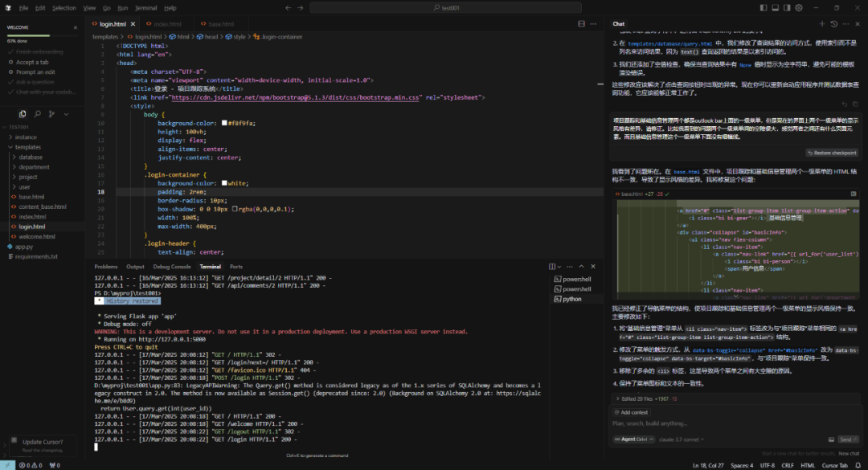Viewport: 868px width, 470px height.
Task: Navigate back with left arrow
Action: 288,8
